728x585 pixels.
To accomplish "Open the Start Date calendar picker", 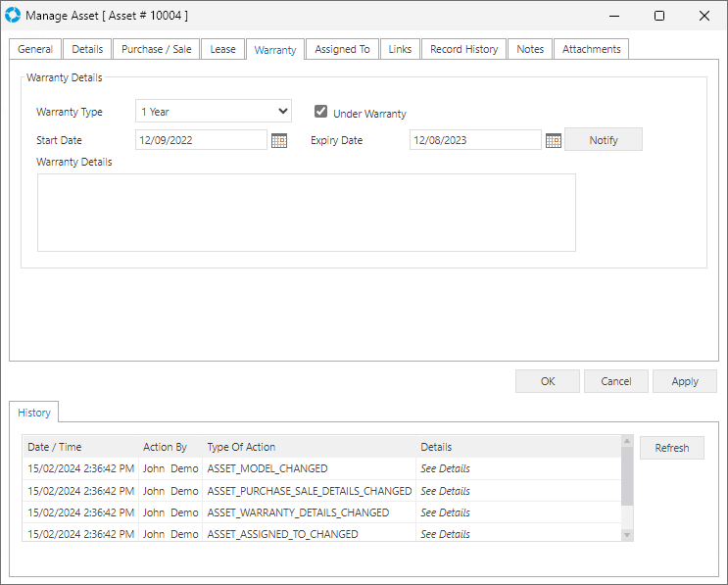I will (x=279, y=140).
